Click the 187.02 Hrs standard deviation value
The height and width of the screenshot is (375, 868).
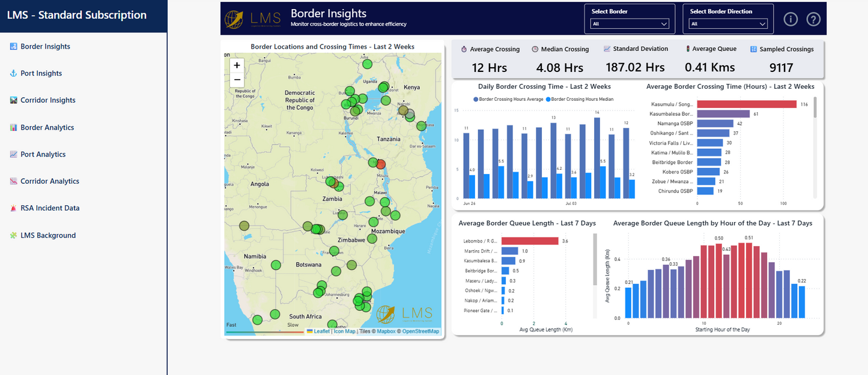[635, 68]
